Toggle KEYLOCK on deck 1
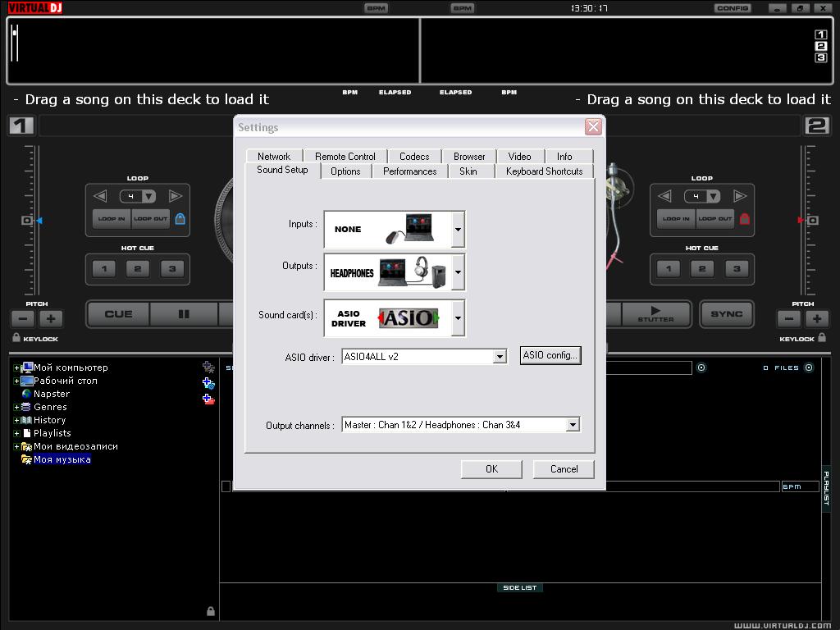Image resolution: width=840 pixels, height=630 pixels. pyautogui.click(x=35, y=339)
